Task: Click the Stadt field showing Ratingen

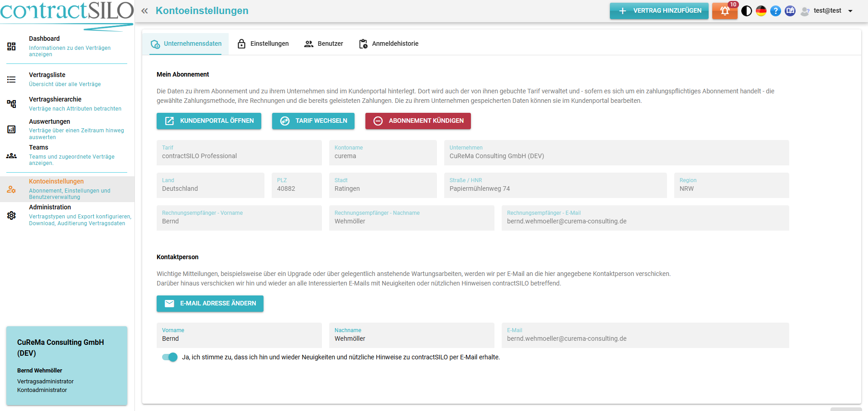Action: pyautogui.click(x=383, y=185)
